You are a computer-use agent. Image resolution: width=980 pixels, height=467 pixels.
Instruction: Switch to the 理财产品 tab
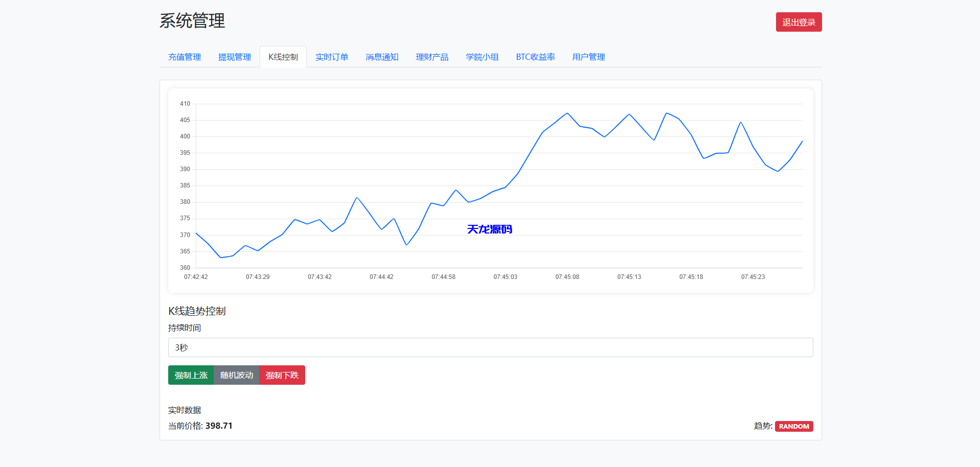pos(432,57)
